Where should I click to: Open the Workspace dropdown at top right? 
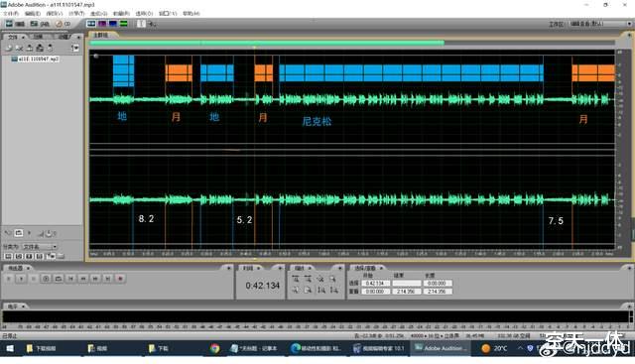click(600, 24)
